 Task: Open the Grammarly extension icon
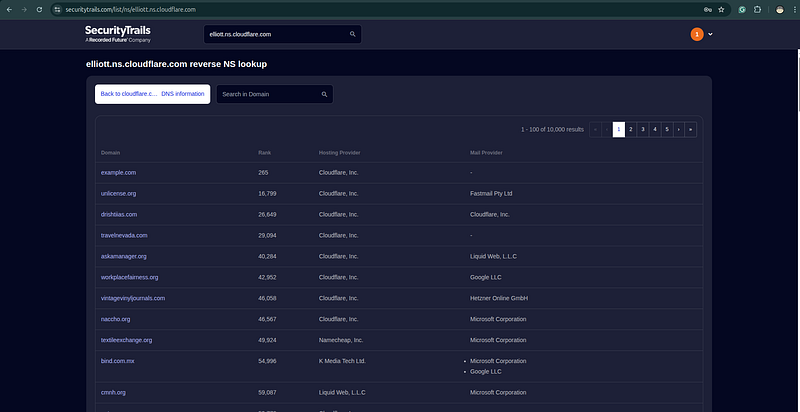pos(742,10)
